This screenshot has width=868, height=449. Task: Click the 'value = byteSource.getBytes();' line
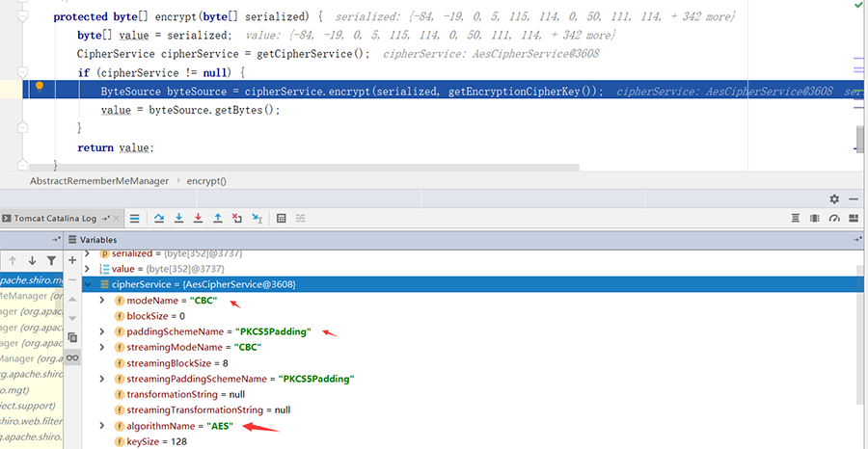tap(190, 110)
